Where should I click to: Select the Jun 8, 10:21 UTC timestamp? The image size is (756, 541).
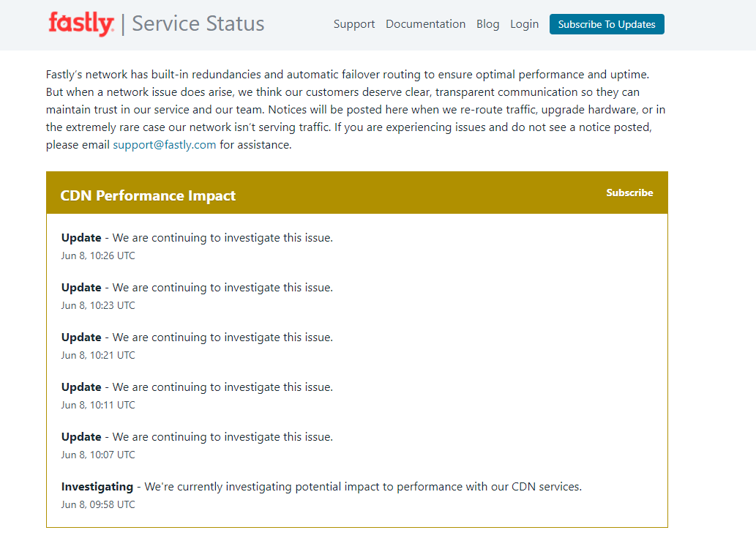98,355
